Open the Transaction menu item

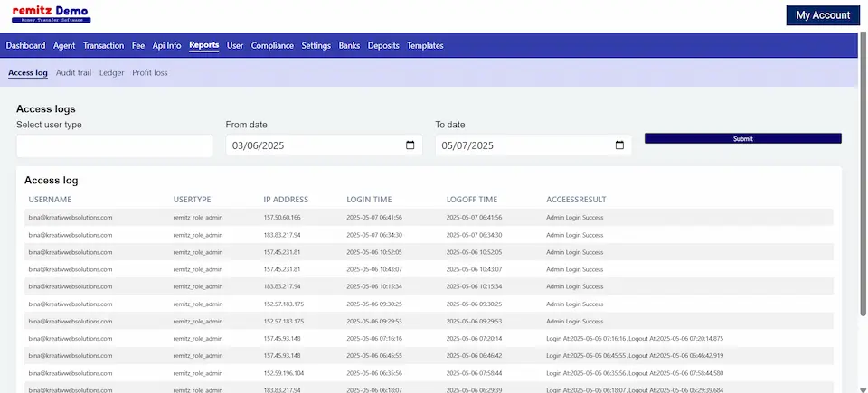(x=103, y=45)
